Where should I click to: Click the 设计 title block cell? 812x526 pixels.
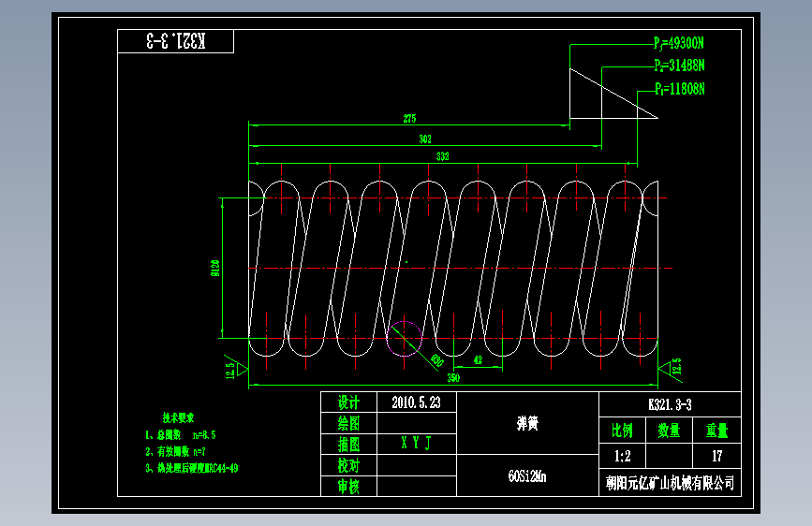pos(348,402)
